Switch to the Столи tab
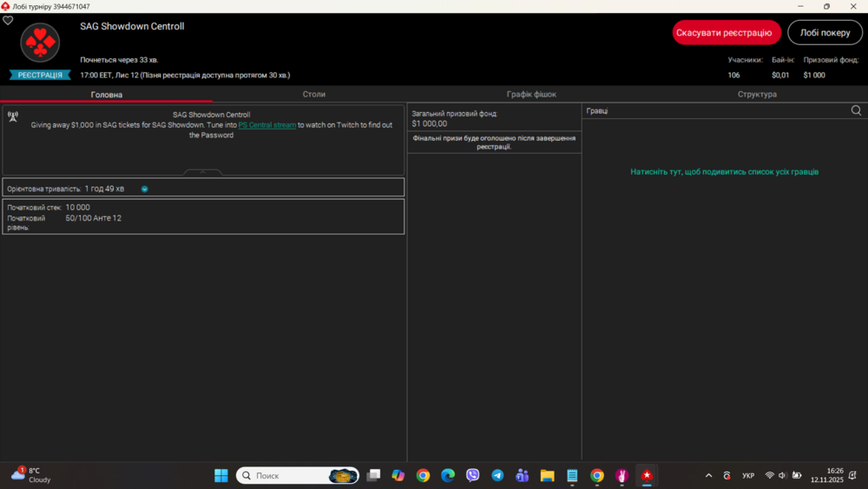The width and height of the screenshot is (868, 489). (x=313, y=94)
